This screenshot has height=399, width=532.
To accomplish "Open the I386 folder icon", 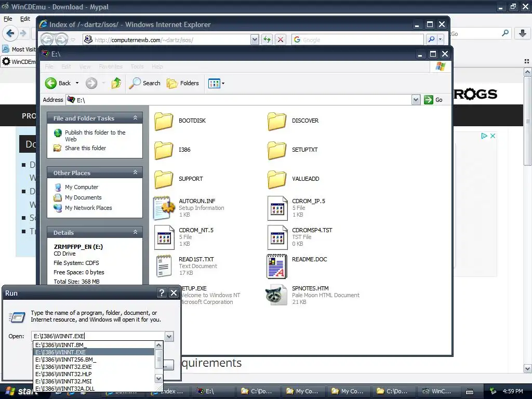I will click(164, 150).
